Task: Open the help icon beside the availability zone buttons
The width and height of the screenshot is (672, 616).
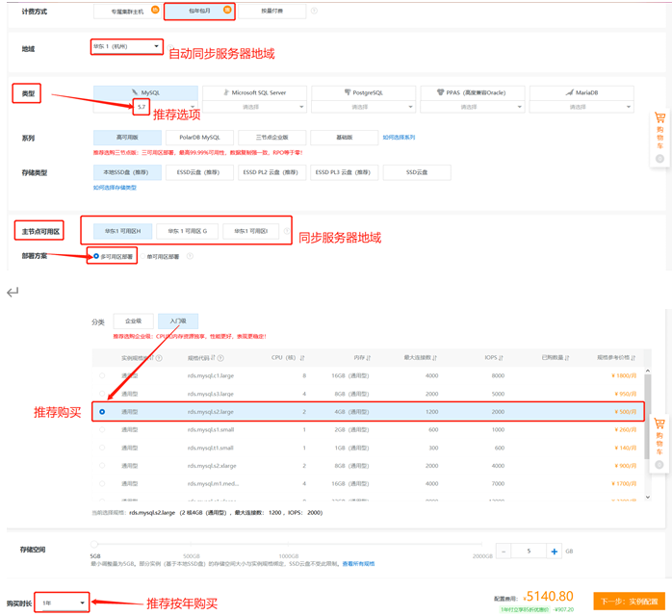Action: point(287,231)
